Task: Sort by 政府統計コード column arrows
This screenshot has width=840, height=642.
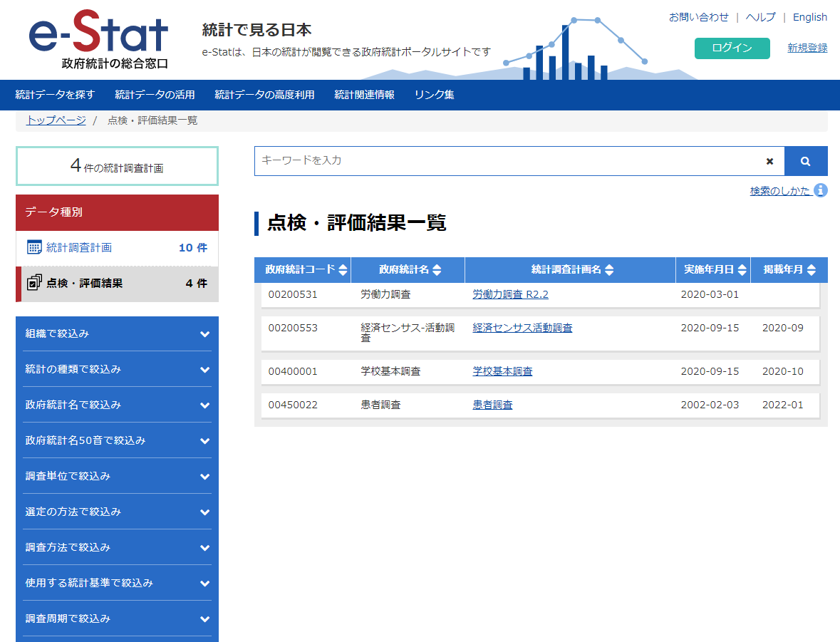Action: pyautogui.click(x=343, y=270)
